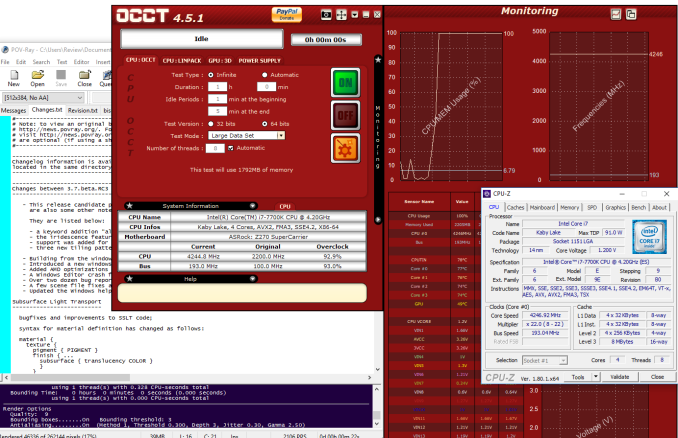Click the Idle status display in OCCT
This screenshot has height=438, width=678.
tap(201, 39)
